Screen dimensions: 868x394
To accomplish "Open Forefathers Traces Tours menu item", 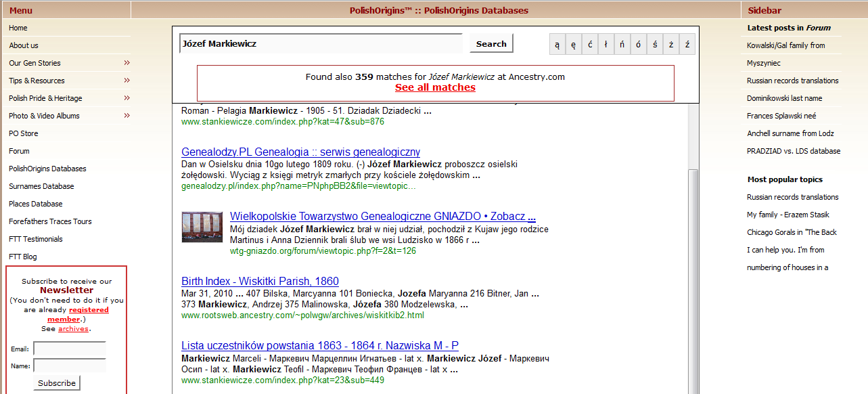I will point(50,221).
